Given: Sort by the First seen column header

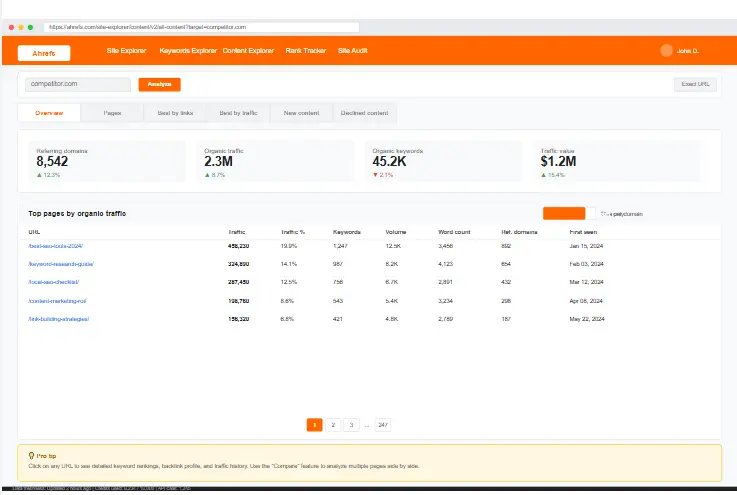Looking at the screenshot, I should 583,232.
